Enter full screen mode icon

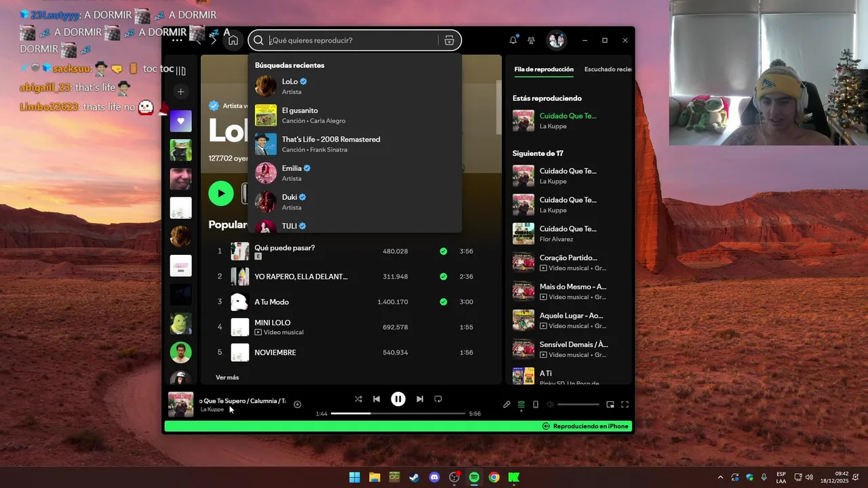click(x=625, y=405)
